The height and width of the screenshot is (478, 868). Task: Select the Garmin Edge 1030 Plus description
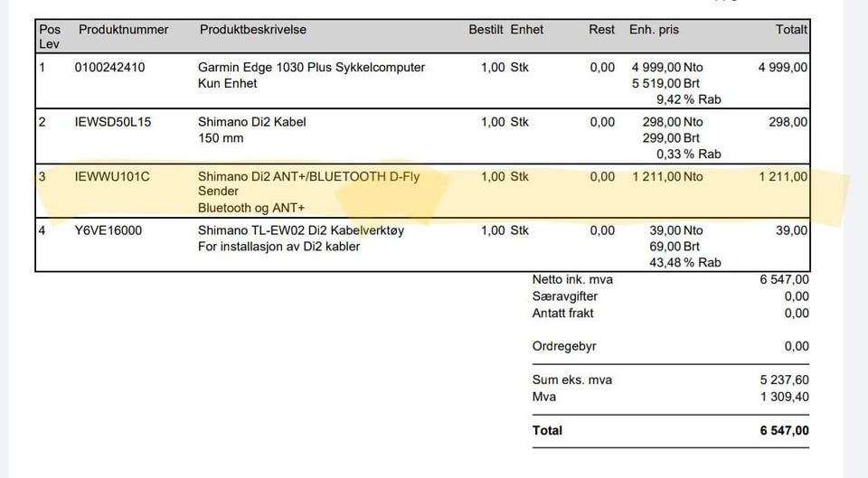[x=311, y=67]
